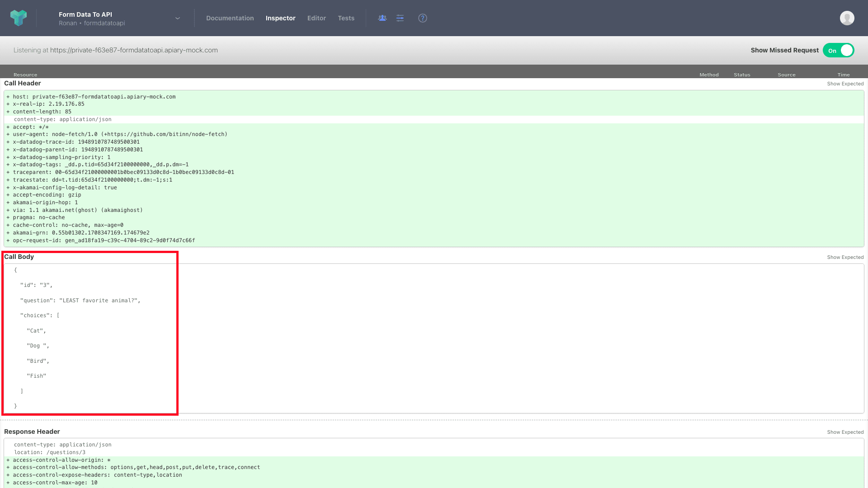Click Show Expected for Response Header
The height and width of the screenshot is (488, 868).
point(845,432)
